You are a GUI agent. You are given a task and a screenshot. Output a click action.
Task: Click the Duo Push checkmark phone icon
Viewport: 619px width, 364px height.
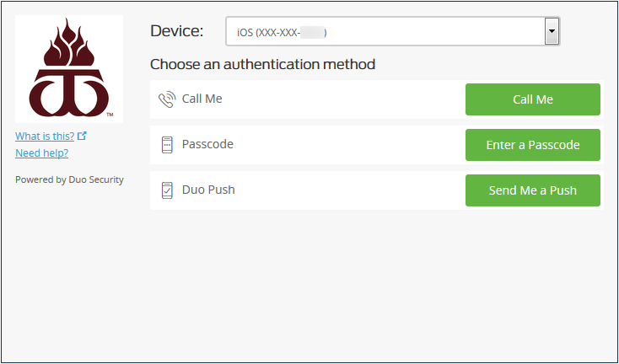point(167,190)
